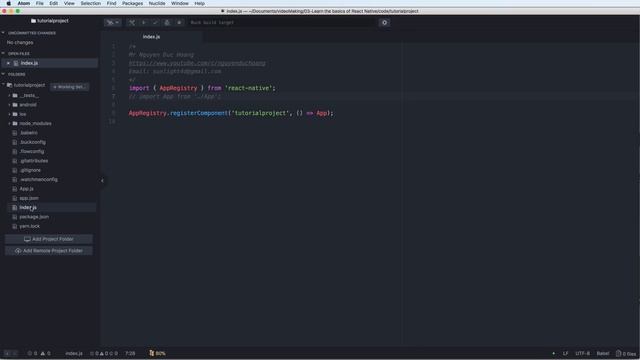Click the Working Set button

pos(69,87)
